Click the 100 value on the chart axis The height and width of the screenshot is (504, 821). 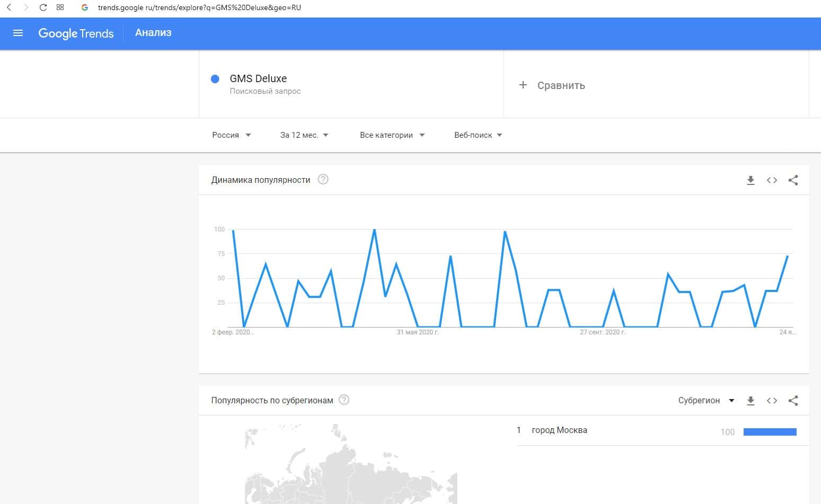(219, 229)
